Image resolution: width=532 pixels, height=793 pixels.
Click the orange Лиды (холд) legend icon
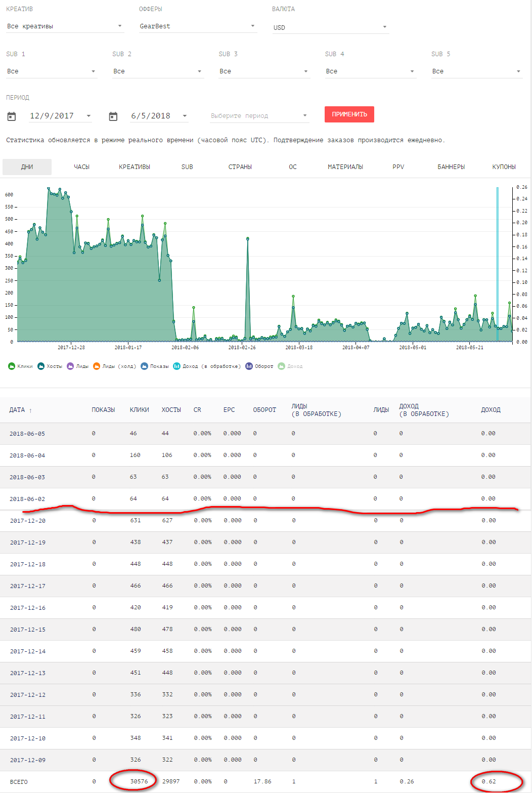tap(97, 366)
